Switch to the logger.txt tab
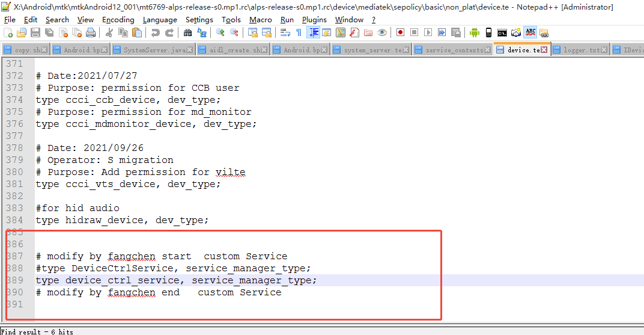Viewport: 644px width, 335px height. tap(580, 50)
